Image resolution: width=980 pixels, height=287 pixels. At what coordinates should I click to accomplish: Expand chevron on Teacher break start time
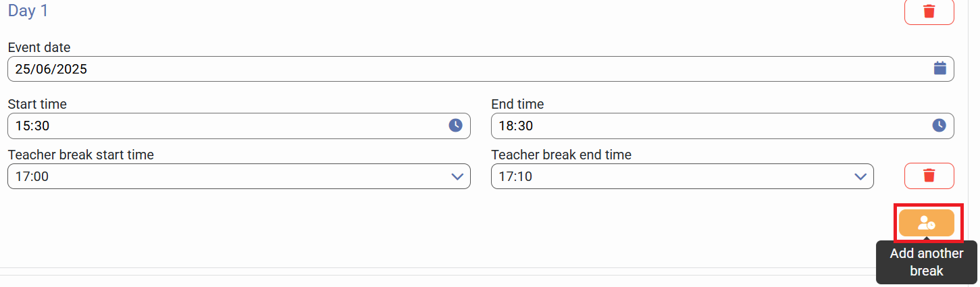coord(457,176)
